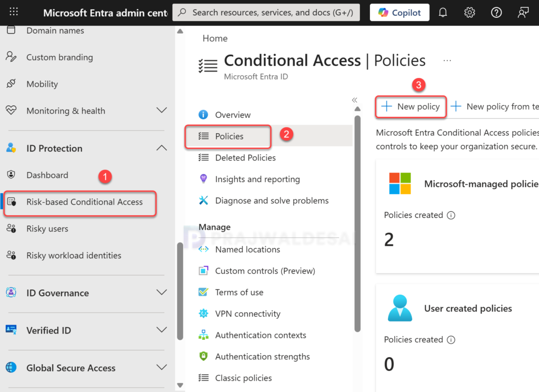Click sidebar scroll-down arrow
This screenshot has height=392, width=539.
(180, 385)
